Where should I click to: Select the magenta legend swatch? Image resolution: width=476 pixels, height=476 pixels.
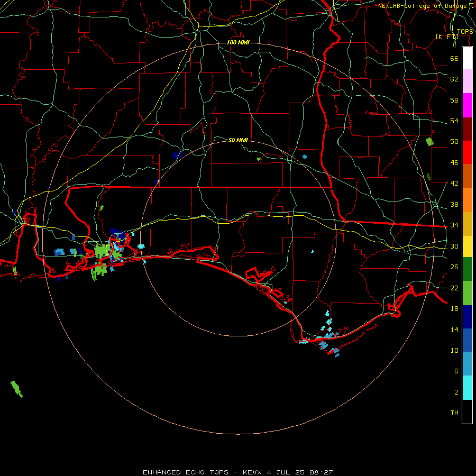tap(467, 105)
